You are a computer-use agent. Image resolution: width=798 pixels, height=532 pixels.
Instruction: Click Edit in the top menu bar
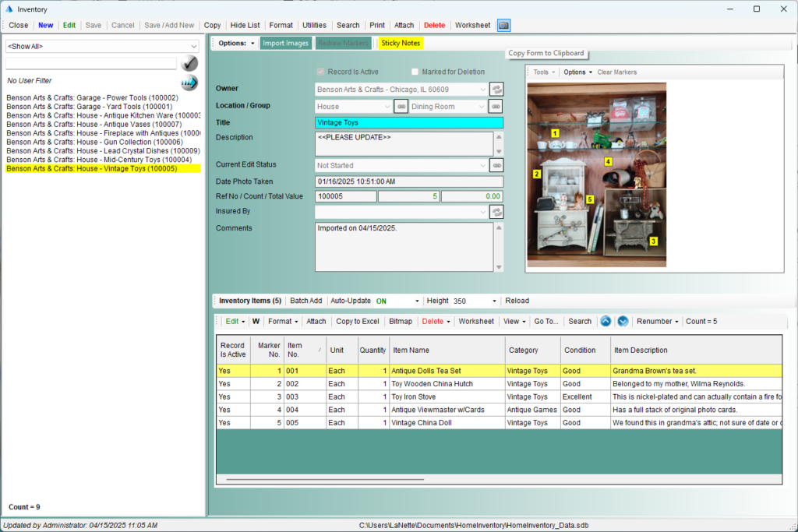[69, 26]
